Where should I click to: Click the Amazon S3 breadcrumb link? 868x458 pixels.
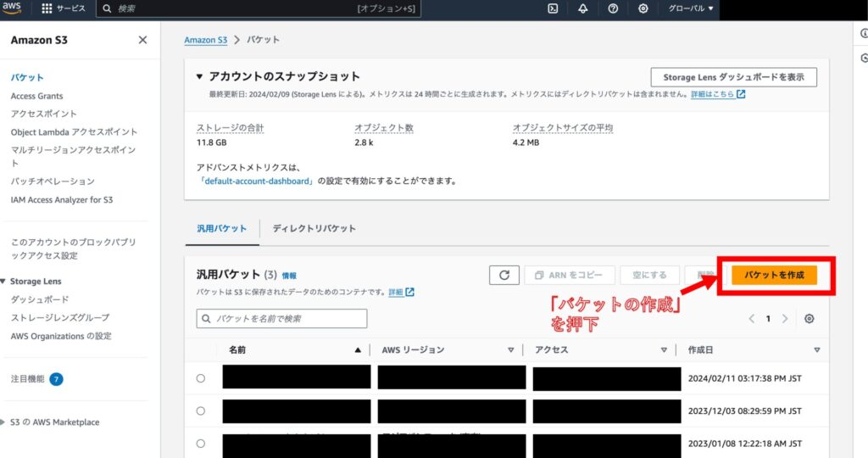coord(205,40)
